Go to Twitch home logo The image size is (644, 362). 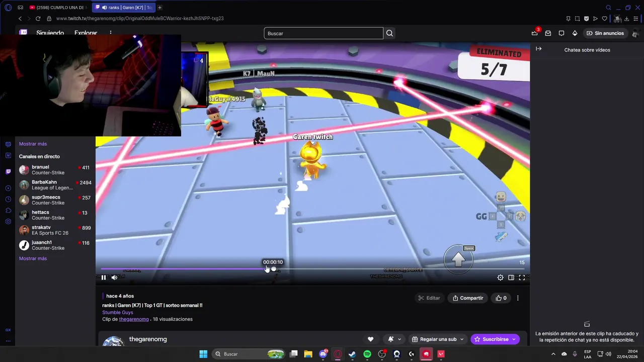point(23,32)
